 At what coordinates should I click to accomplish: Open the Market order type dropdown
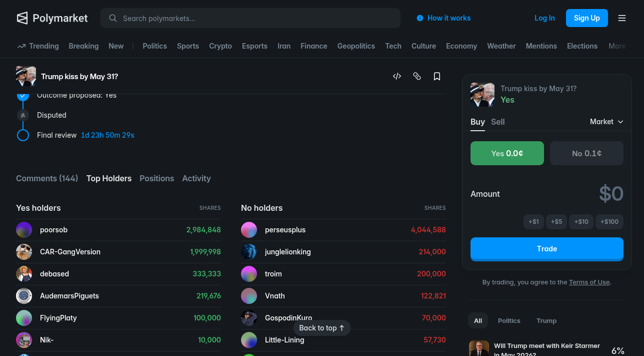point(606,122)
